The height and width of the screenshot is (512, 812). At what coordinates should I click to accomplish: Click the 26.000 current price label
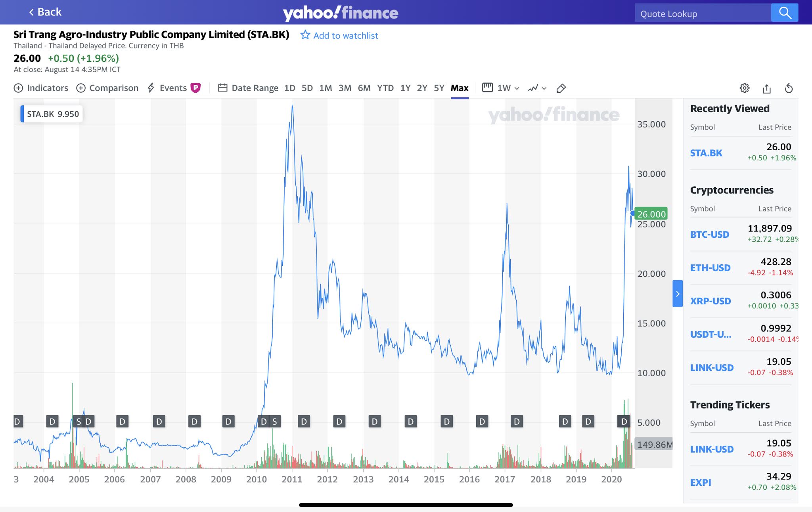pos(651,214)
